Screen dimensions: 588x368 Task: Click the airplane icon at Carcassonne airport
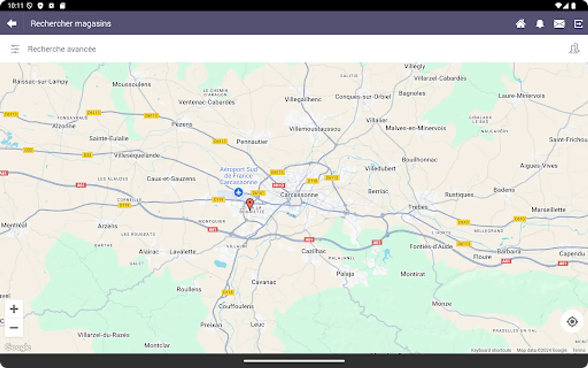(x=238, y=192)
